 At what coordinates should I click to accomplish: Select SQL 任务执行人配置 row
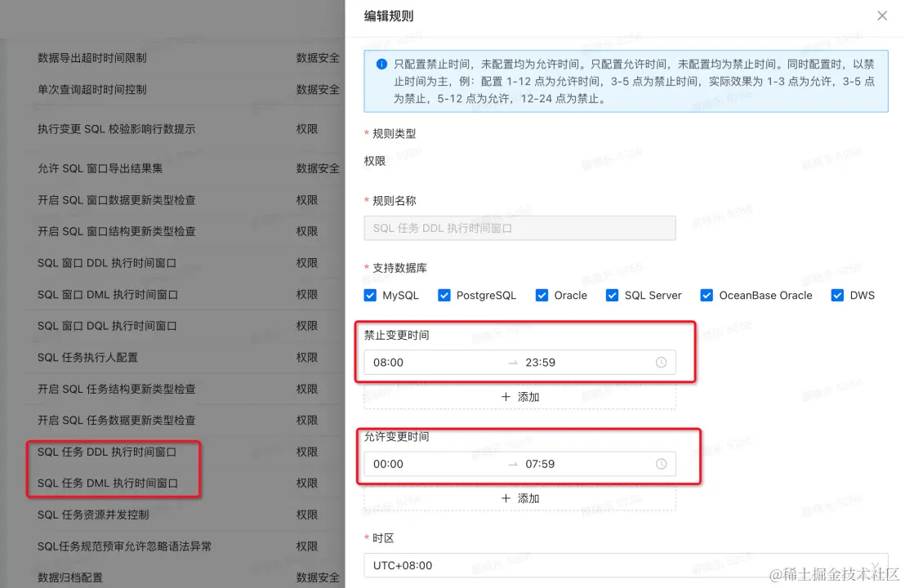point(185,358)
